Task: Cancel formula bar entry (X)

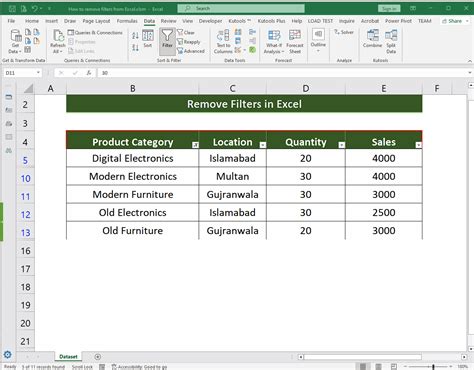Action: 61,73
